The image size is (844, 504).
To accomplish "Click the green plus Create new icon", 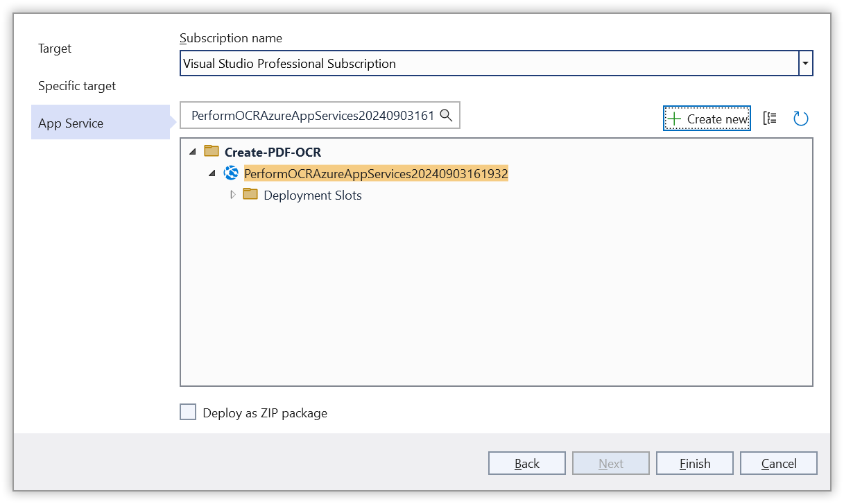I will pyautogui.click(x=673, y=119).
